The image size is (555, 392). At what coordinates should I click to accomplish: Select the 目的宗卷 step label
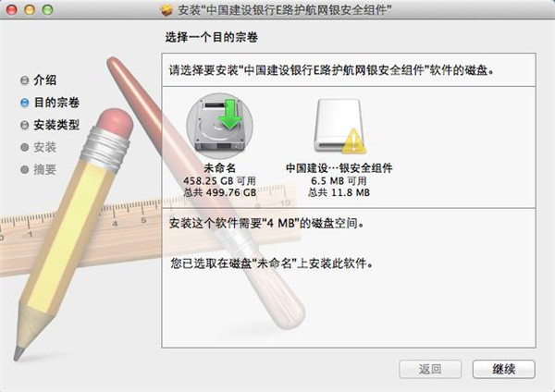pos(56,103)
